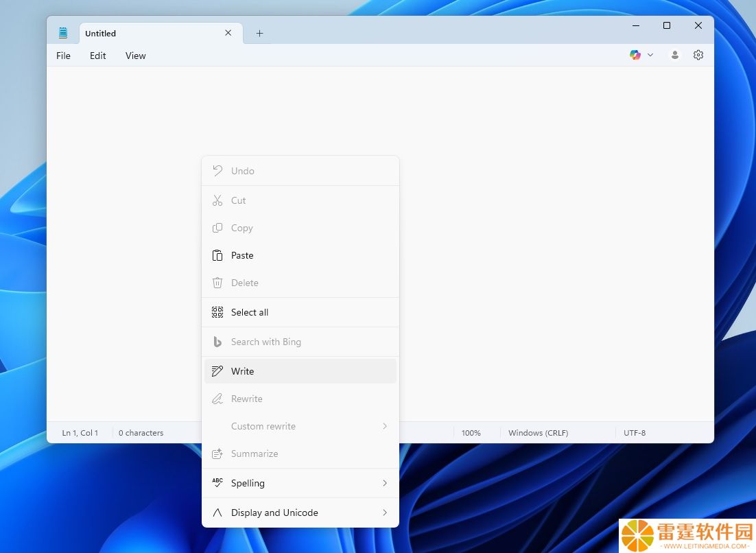Click UTF-8 encoding indicator
The image size is (756, 553).
(x=635, y=433)
